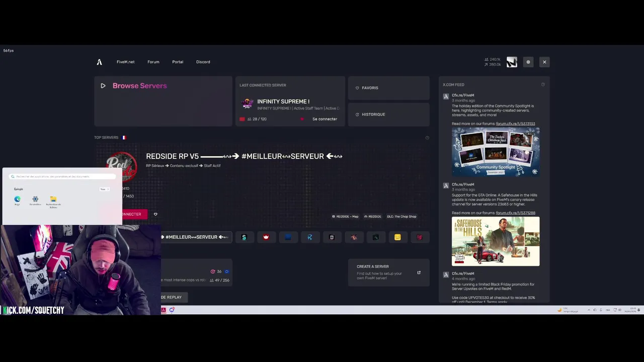This screenshot has width=644, height=362.
Task: Click the weather widget in the taskbar
Action: (569, 310)
